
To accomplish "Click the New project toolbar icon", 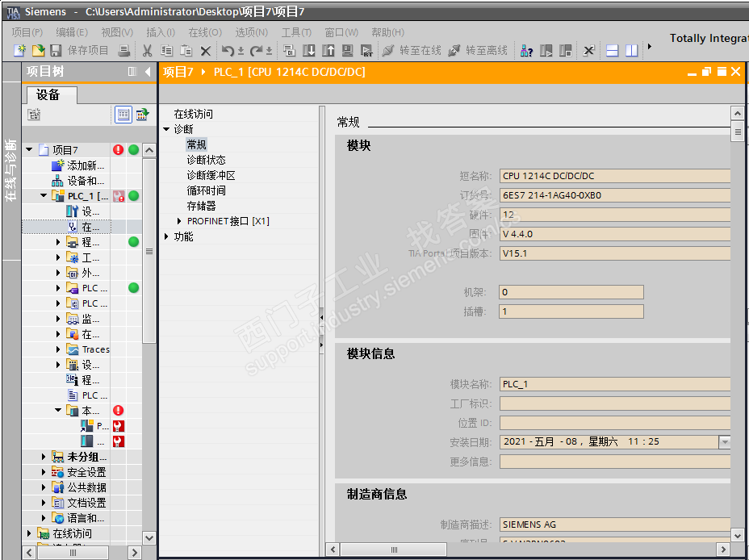I will [19, 50].
